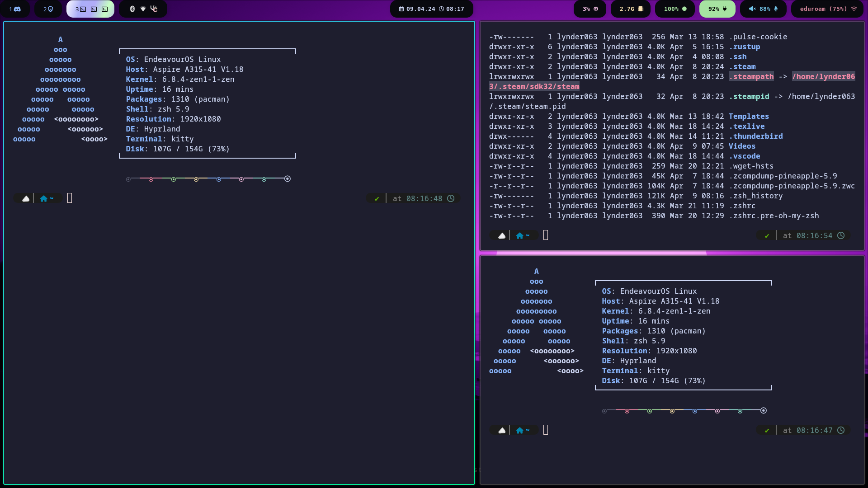Click the large white end dot in bottom-right palette
868x488 pixels.
tap(764, 411)
